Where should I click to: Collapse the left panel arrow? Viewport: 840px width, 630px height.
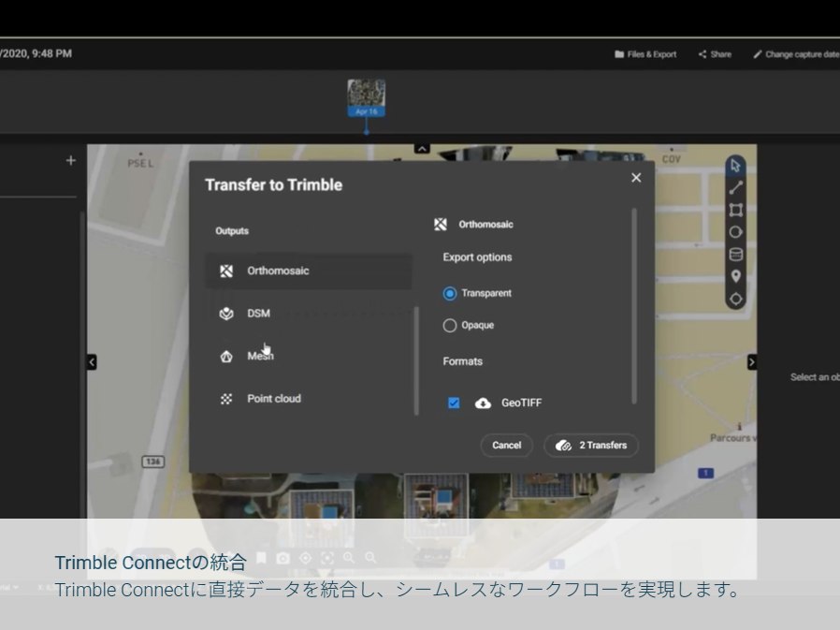click(92, 362)
